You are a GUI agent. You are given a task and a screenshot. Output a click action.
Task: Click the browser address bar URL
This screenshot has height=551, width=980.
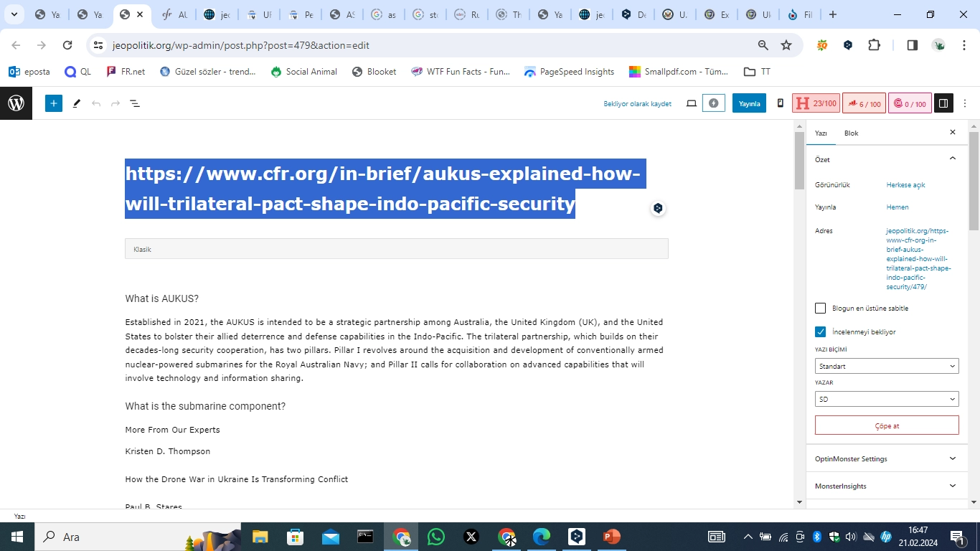point(241,45)
